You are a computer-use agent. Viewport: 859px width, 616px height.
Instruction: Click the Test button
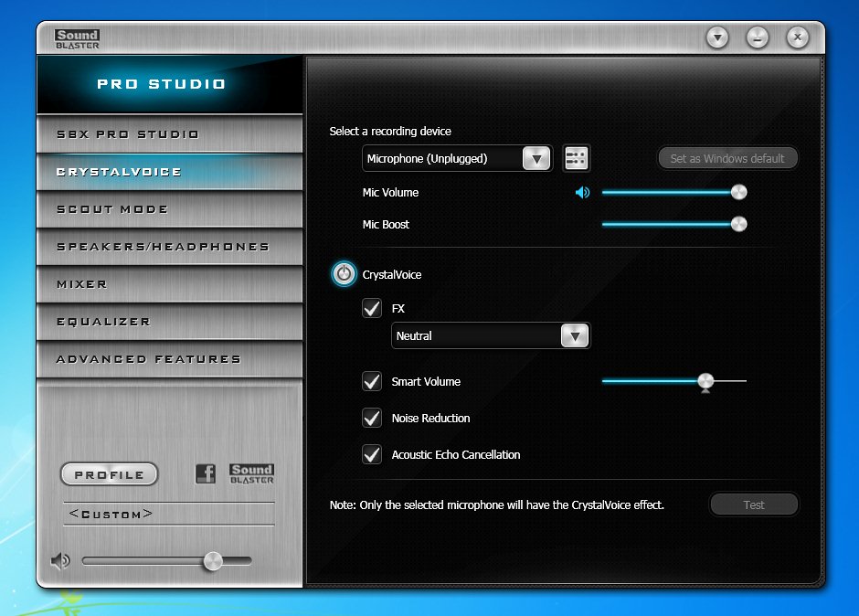(x=754, y=504)
